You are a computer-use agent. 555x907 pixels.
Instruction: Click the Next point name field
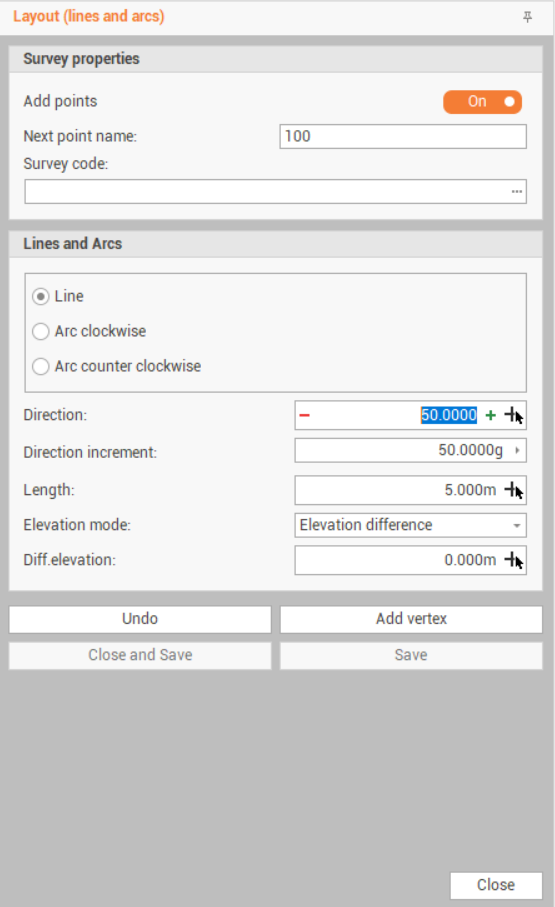pos(403,137)
